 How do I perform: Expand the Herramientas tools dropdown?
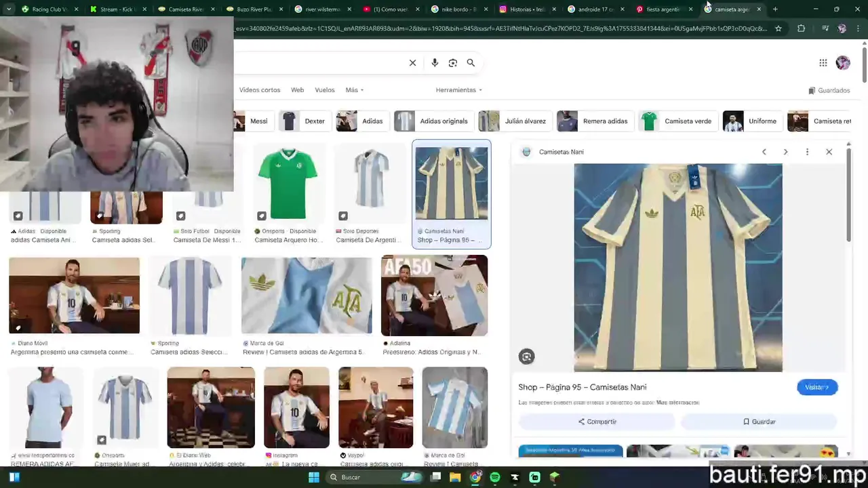[459, 90]
